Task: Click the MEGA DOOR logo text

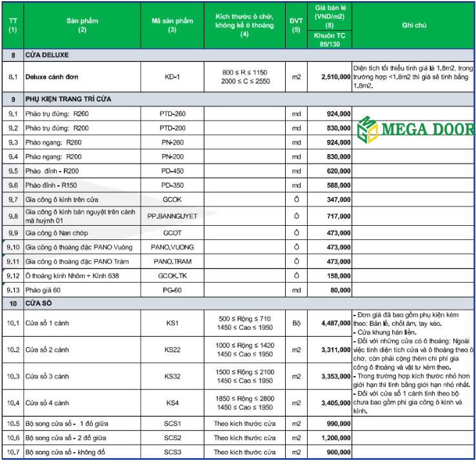Action: click(428, 130)
